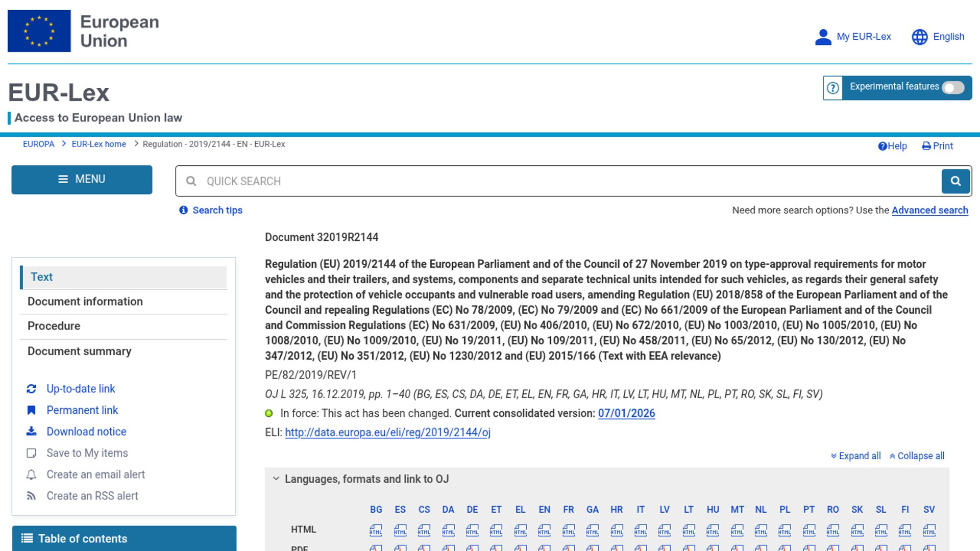Screen dimensions: 980x551
Task: Open the FI HTML document icon
Action: 905,530
